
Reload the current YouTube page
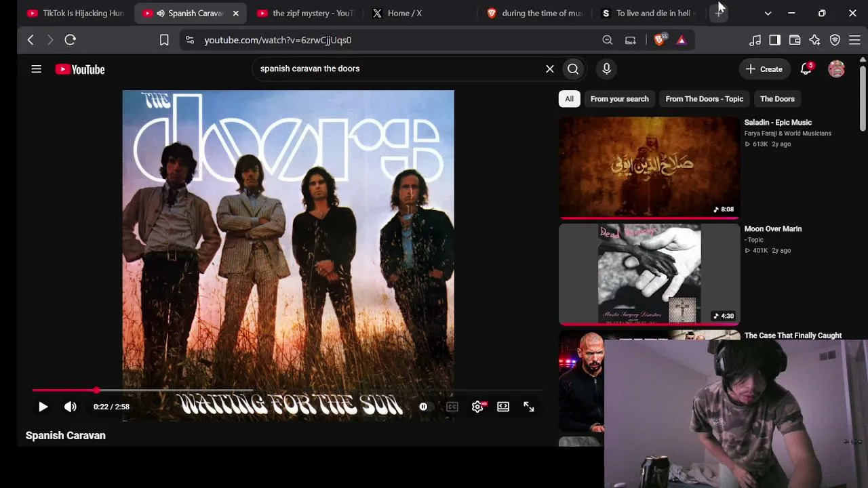pyautogui.click(x=70, y=40)
